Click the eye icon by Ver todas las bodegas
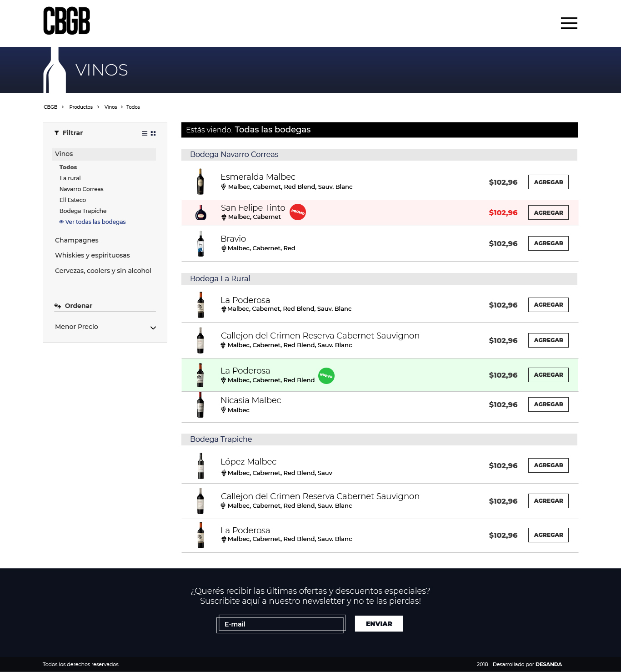This screenshot has width=621, height=672. point(61,222)
